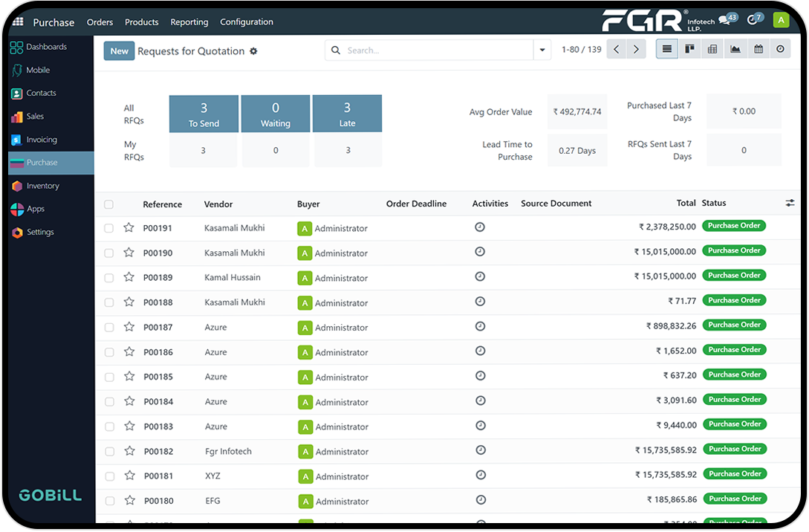Viewport: 809px width, 532px height.
Task: Switch to Kanban view
Action: tap(689, 50)
